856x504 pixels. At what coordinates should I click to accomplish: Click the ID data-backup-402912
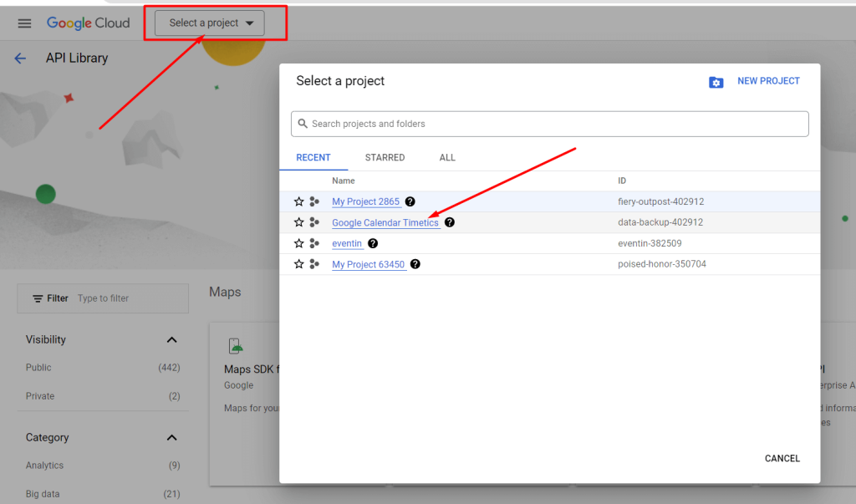click(x=660, y=222)
